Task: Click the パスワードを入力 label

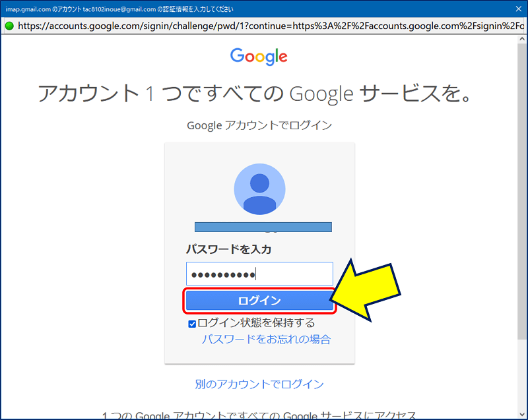Action: click(x=228, y=249)
